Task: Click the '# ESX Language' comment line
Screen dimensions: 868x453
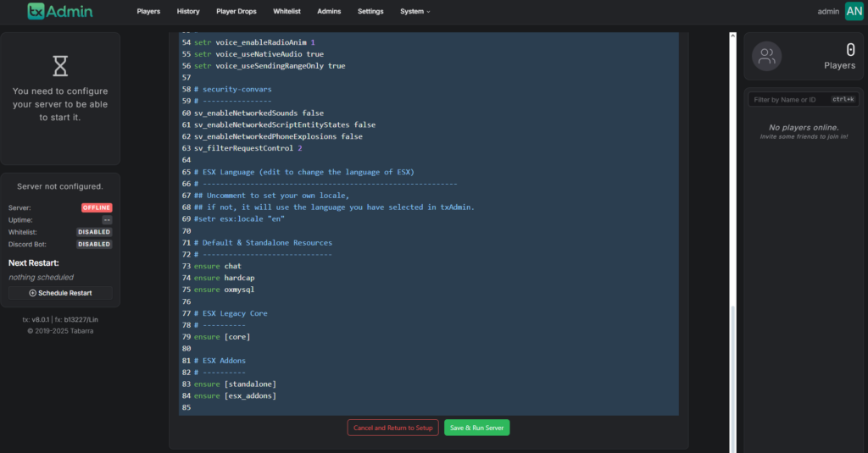Action: point(304,172)
